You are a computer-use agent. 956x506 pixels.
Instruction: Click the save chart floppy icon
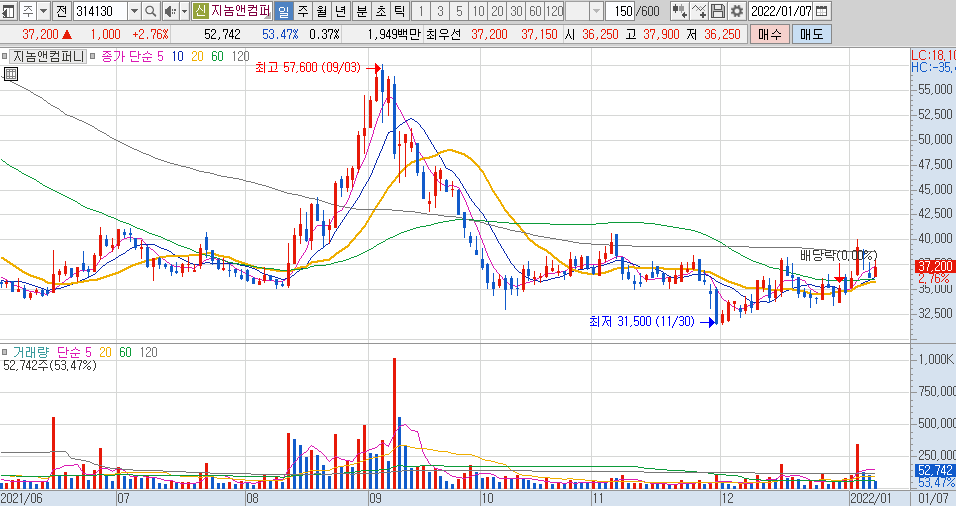tap(718, 10)
